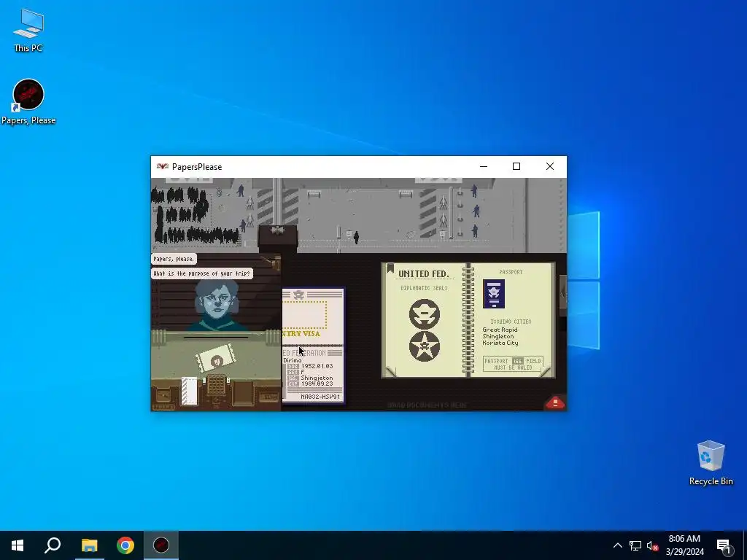Select the top diplomatic seal in rulebook

(424, 314)
